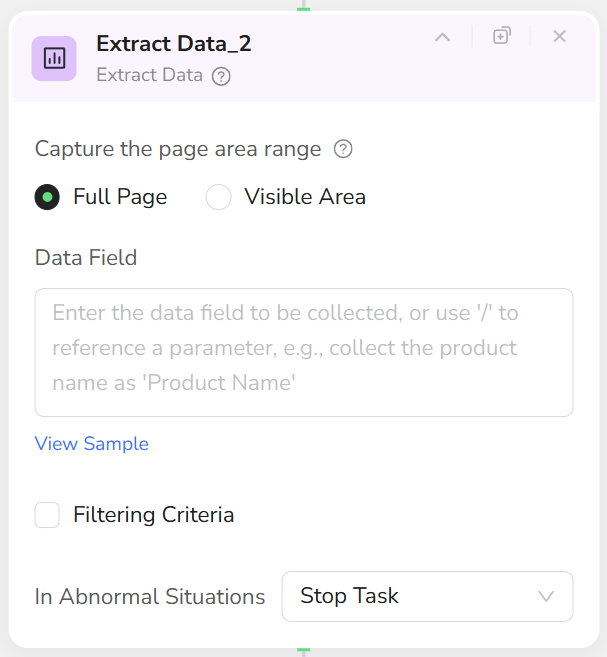The image size is (607, 657).
Task: Choose the Visible Area radio option
Action: (x=218, y=197)
